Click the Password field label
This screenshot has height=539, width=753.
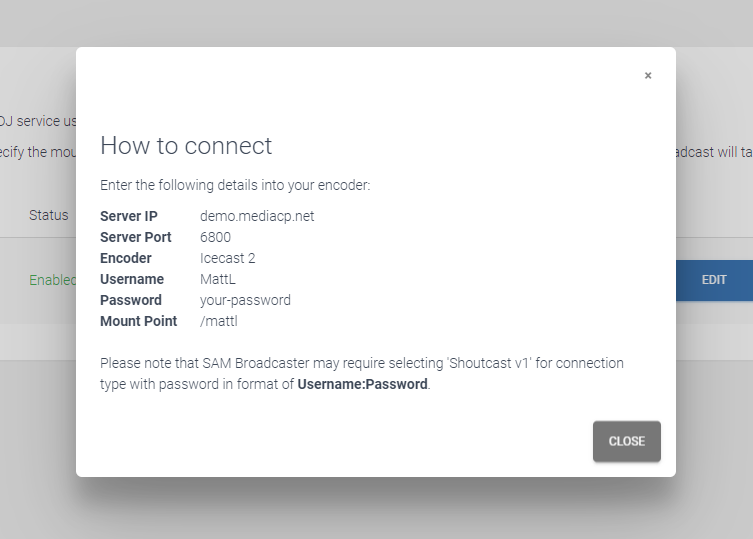coord(131,300)
